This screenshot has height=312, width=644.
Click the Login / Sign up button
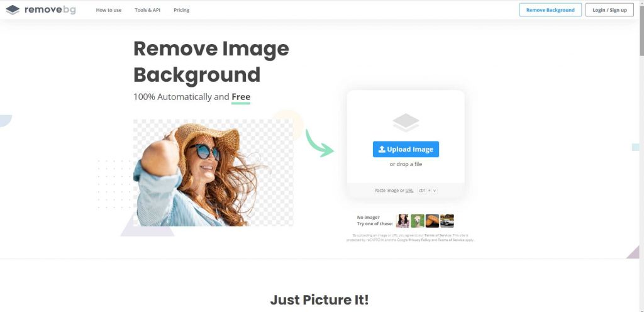point(609,10)
